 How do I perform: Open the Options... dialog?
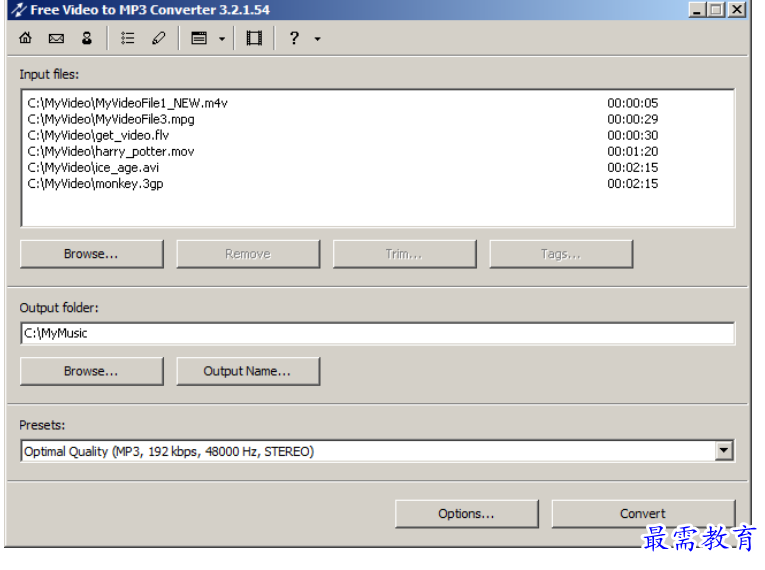coord(467,514)
